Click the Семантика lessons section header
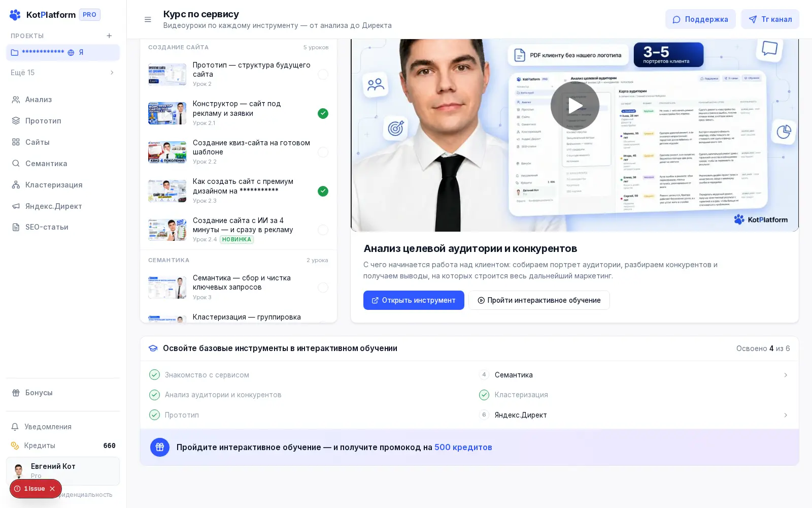Viewport: 812px width, 508px height. (168, 260)
